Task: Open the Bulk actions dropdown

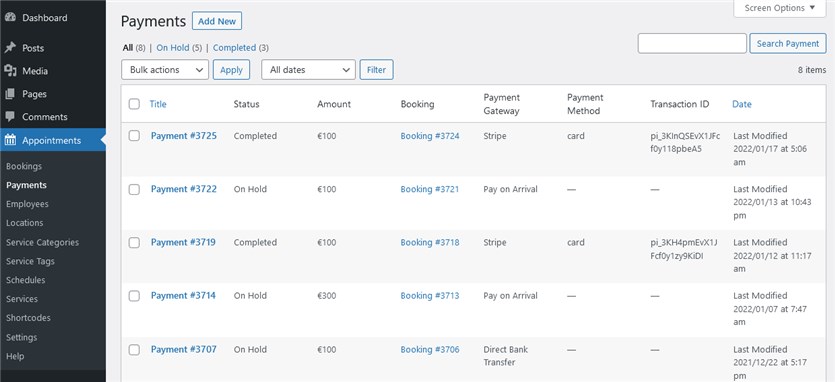Action: tap(165, 70)
